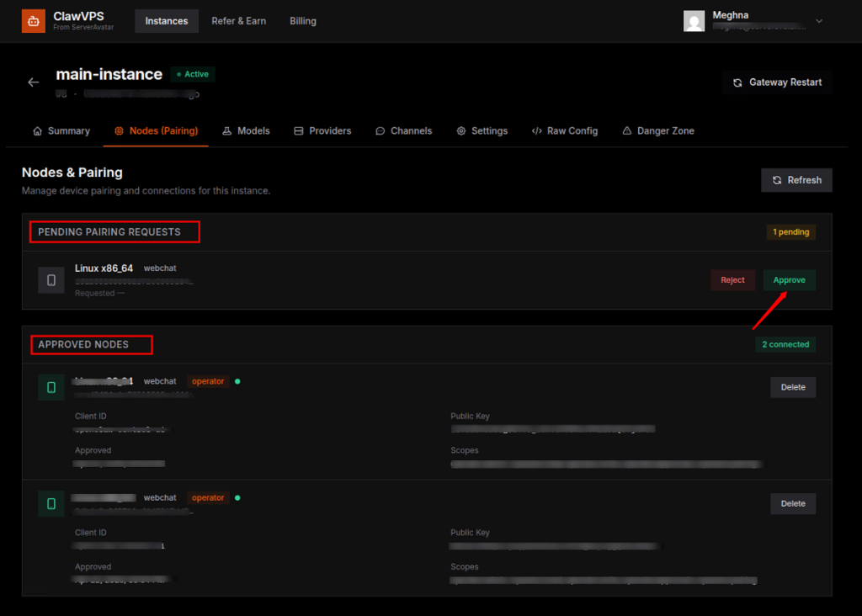Switch to the Summary tab
862x616 pixels.
pyautogui.click(x=61, y=130)
